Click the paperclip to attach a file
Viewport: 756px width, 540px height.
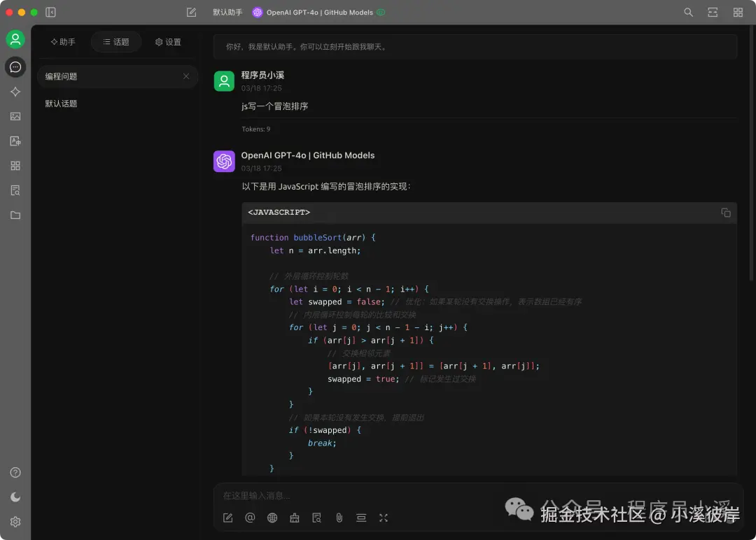(x=339, y=518)
